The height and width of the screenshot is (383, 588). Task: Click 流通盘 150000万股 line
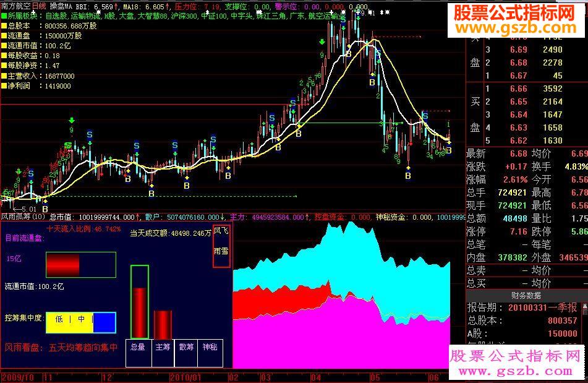41,36
